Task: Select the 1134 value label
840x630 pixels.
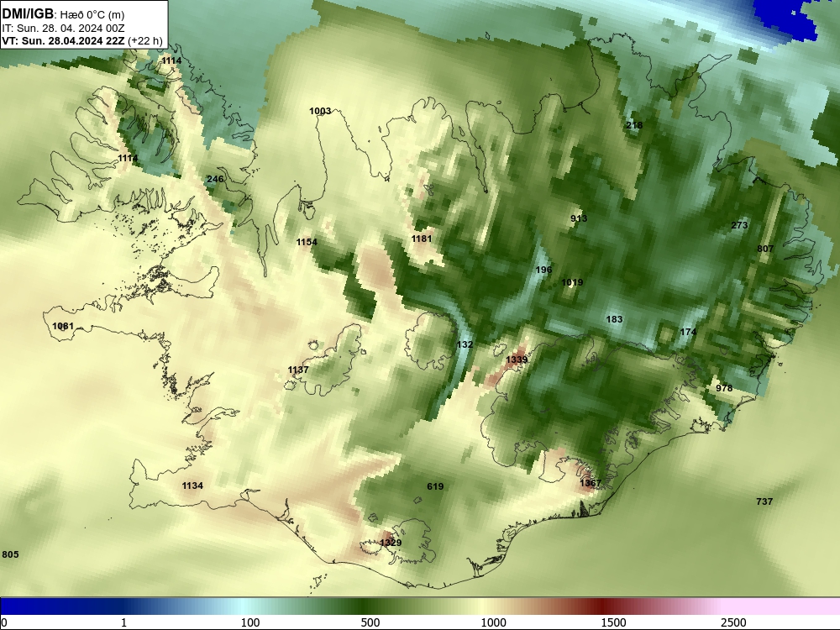Action: [192, 486]
